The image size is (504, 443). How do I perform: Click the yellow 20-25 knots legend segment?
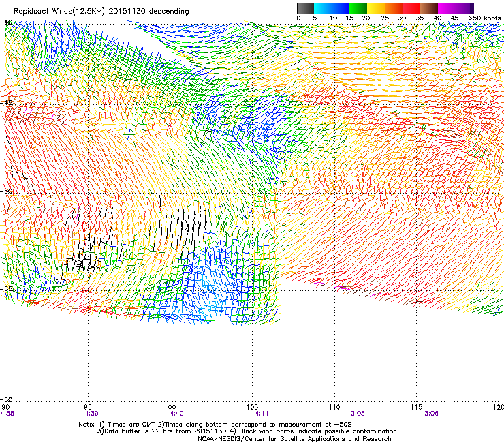coord(376,8)
